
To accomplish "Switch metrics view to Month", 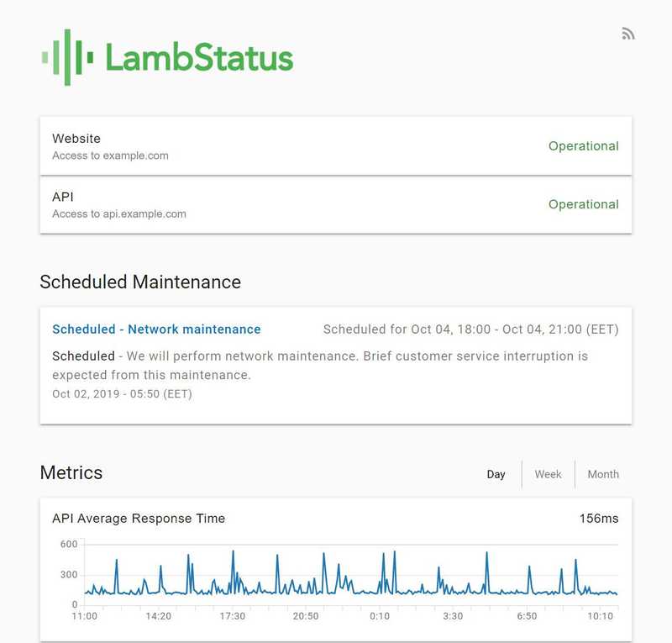I will click(602, 474).
